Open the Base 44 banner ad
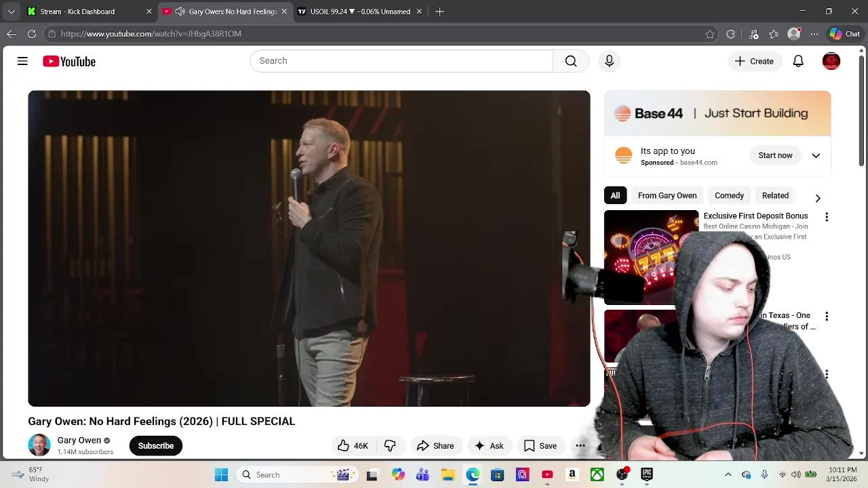This screenshot has width=868, height=488. [717, 113]
